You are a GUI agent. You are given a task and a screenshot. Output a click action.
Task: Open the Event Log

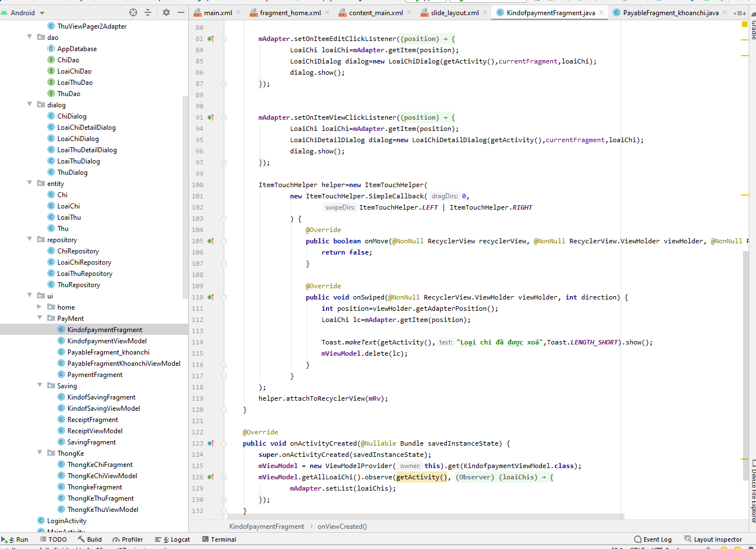click(x=653, y=539)
